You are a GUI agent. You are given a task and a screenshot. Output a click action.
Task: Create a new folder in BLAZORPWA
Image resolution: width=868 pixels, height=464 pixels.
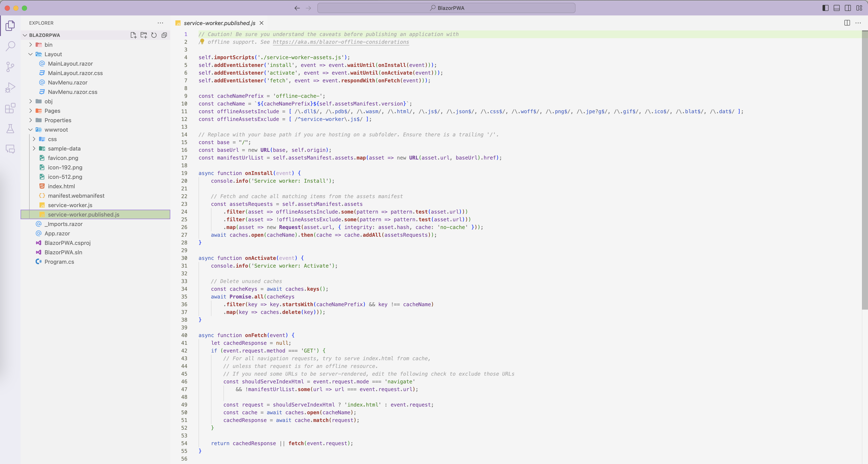[x=143, y=35]
